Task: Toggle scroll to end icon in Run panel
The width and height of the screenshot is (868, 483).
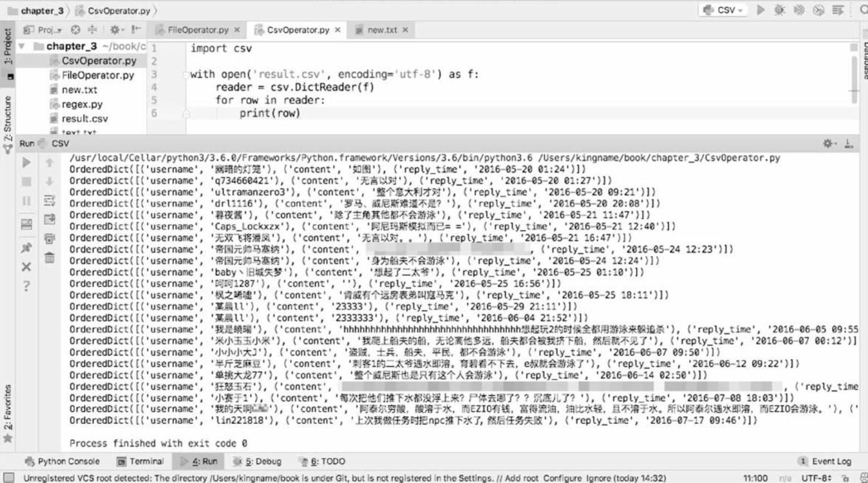Action: 50,219
